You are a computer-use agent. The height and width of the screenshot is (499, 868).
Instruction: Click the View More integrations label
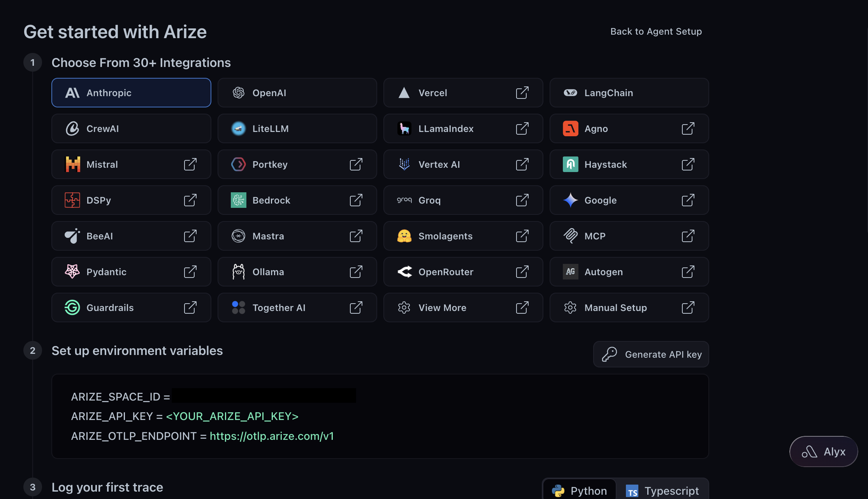coord(442,307)
